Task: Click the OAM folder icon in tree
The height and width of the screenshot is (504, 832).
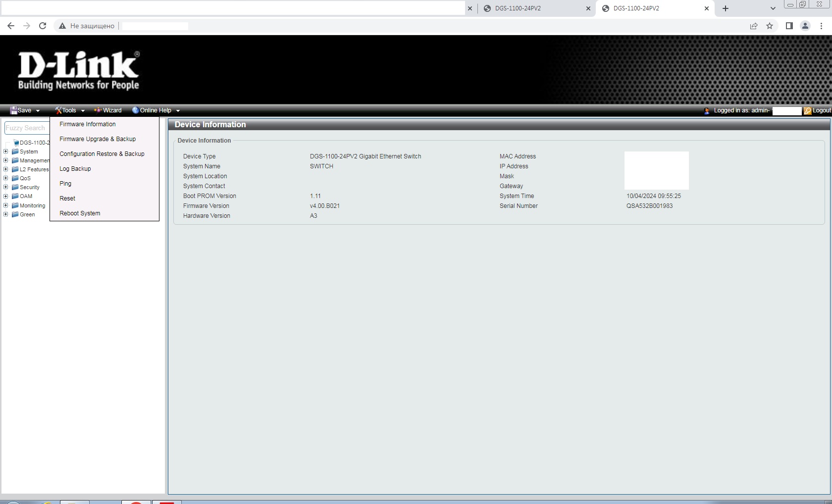Action: (x=15, y=196)
